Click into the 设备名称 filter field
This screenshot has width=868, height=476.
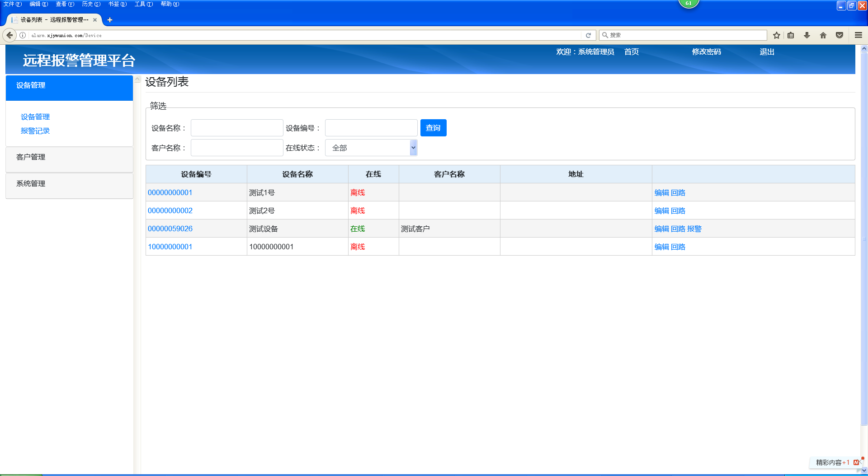point(237,128)
